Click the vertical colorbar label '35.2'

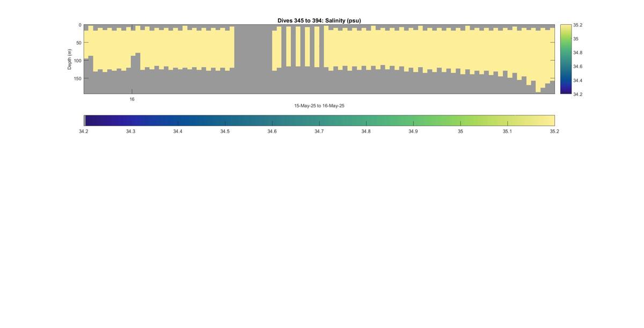(577, 25)
